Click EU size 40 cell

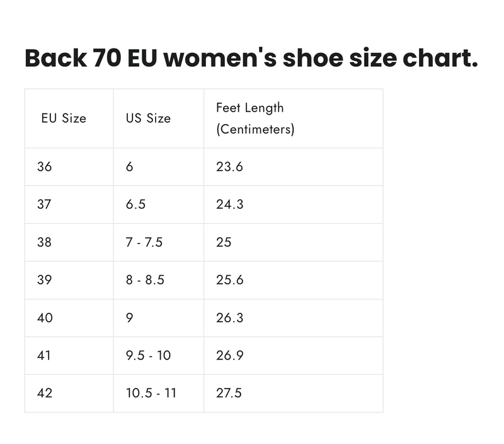pyautogui.click(x=45, y=318)
